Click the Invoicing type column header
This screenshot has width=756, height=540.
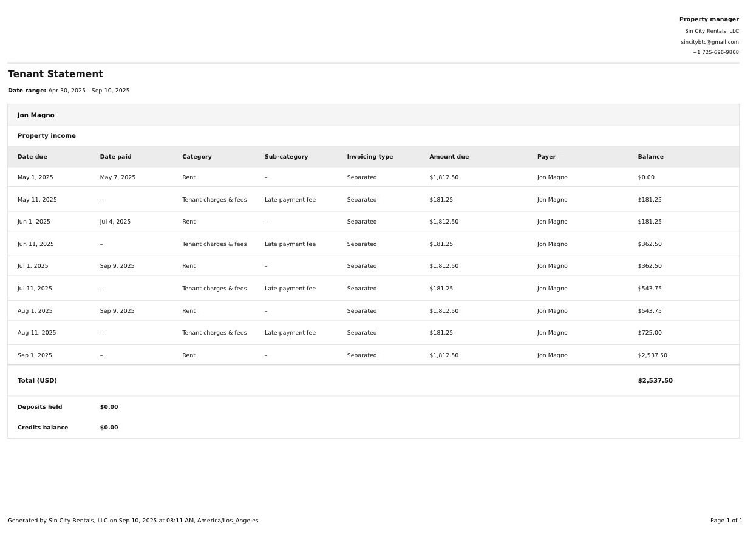pyautogui.click(x=370, y=157)
